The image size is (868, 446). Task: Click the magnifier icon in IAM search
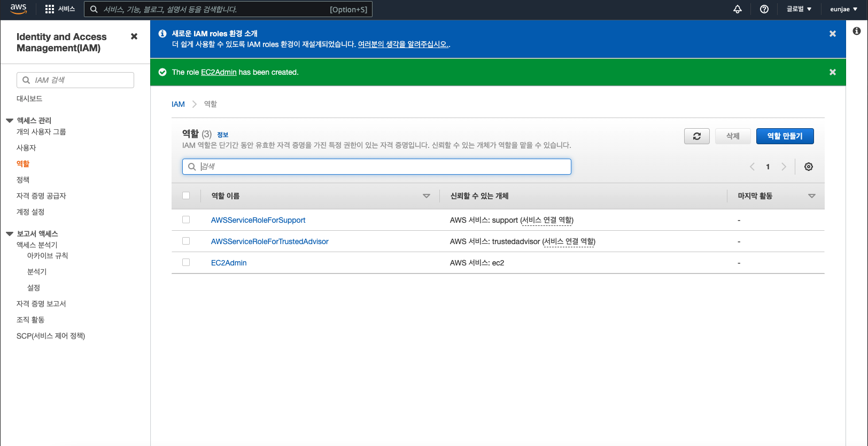click(x=26, y=80)
